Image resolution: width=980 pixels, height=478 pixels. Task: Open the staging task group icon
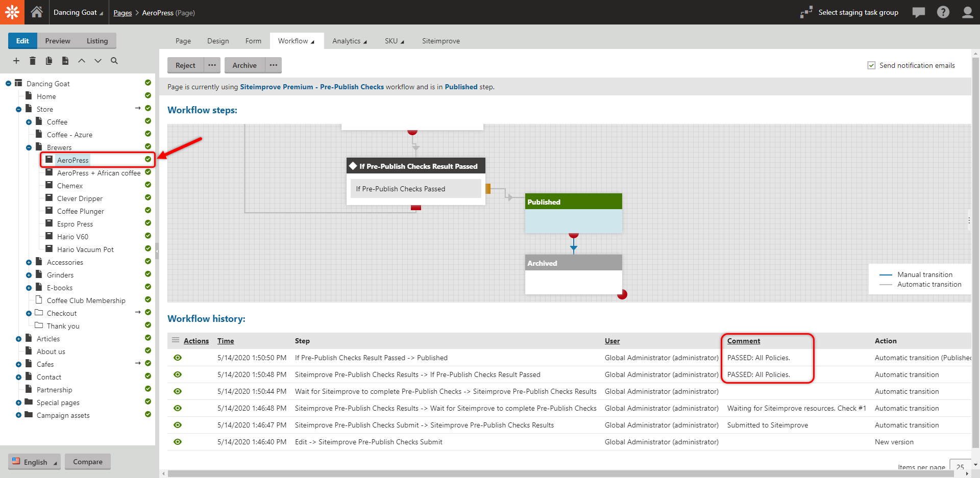[x=806, y=12]
